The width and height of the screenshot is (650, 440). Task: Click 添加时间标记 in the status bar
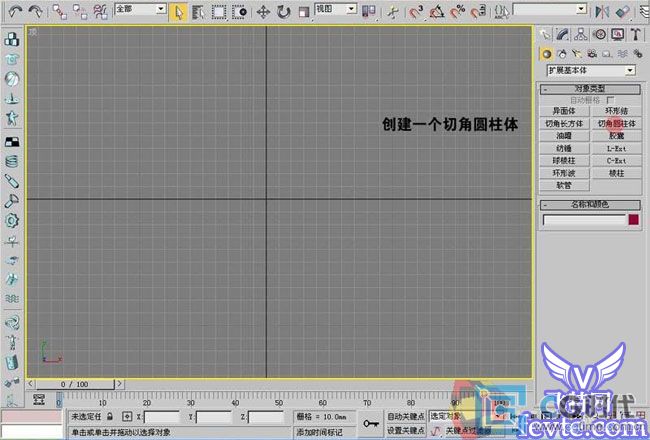(320, 432)
